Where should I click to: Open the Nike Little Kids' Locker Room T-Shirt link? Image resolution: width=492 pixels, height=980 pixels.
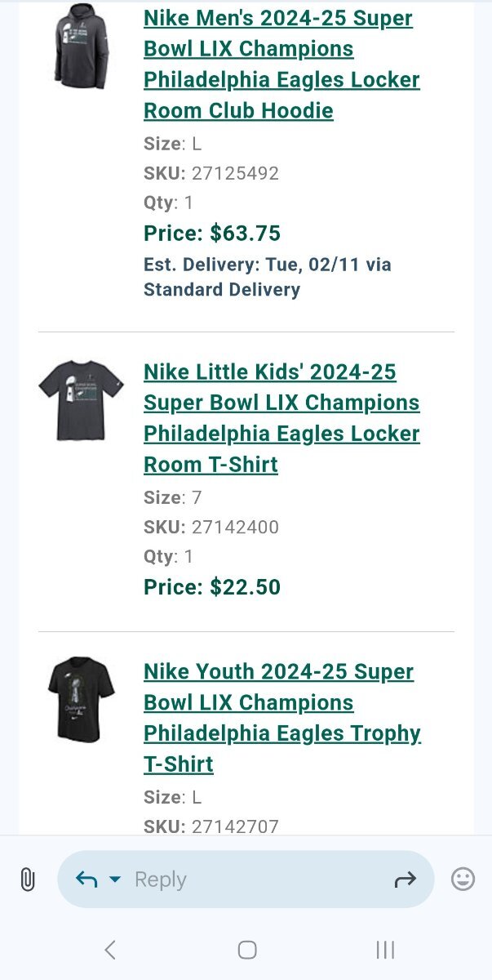point(281,418)
